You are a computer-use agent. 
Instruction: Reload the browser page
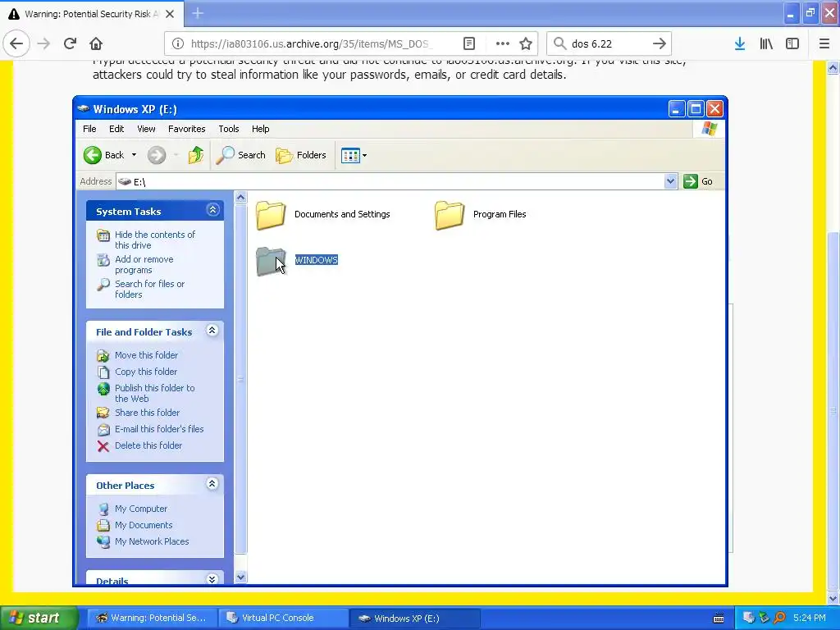pyautogui.click(x=71, y=44)
